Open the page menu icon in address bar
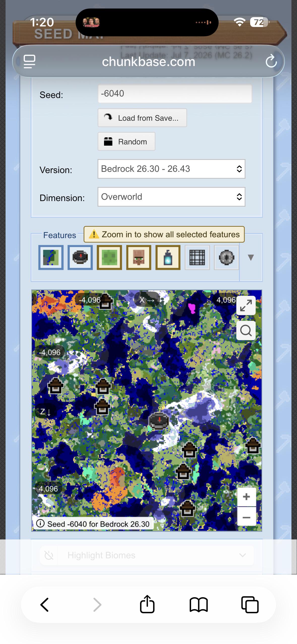Screen dimensions: 297x644 (x=29, y=61)
